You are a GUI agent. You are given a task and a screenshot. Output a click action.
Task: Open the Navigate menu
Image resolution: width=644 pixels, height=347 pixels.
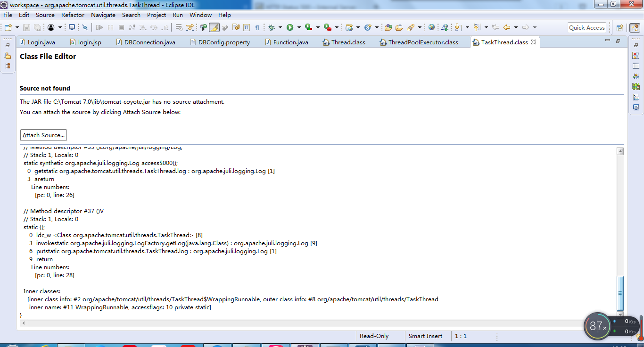(103, 15)
